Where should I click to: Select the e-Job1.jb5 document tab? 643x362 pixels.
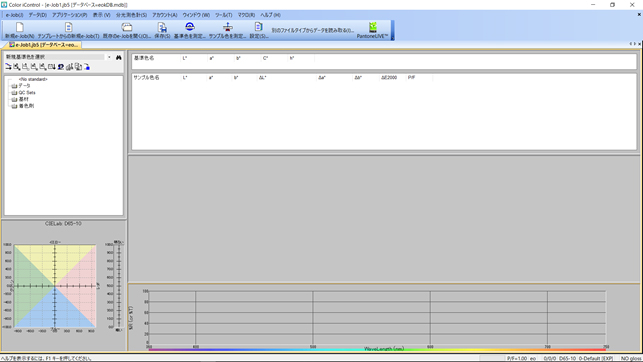43,45
